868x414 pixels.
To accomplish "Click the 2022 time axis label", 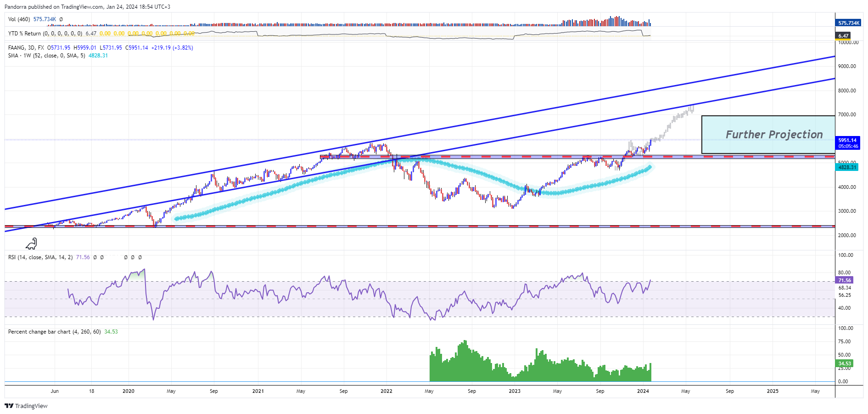I will (386, 391).
